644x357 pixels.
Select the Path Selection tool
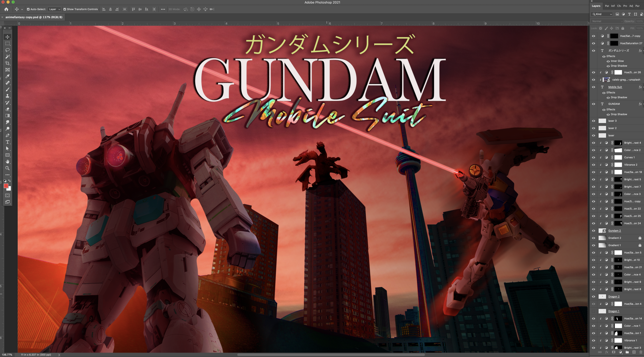coord(7,149)
